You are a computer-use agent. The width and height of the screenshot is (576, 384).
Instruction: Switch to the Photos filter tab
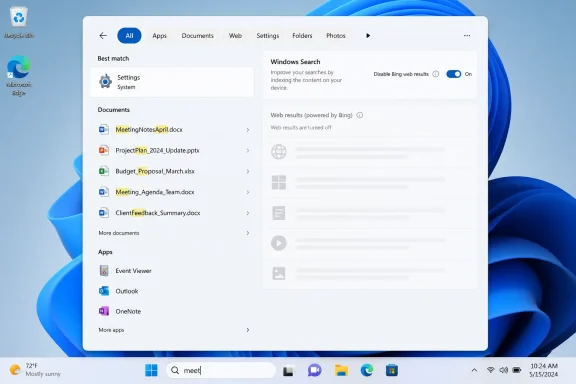(x=336, y=36)
